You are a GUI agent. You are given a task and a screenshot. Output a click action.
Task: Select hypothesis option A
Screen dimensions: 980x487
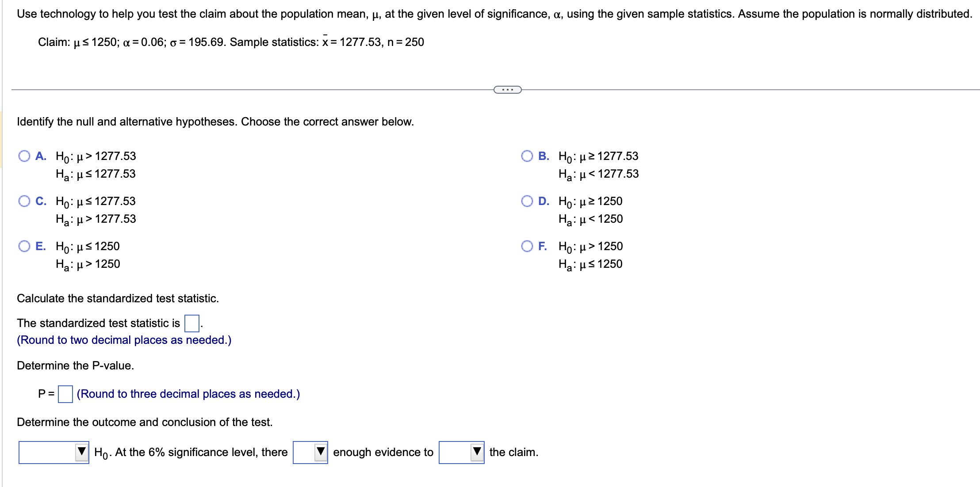tap(25, 155)
